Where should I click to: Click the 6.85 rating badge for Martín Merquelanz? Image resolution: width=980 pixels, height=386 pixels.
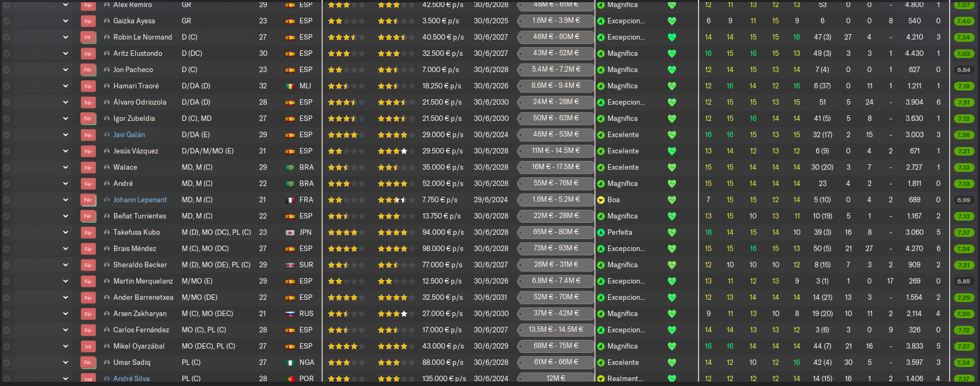(x=963, y=281)
